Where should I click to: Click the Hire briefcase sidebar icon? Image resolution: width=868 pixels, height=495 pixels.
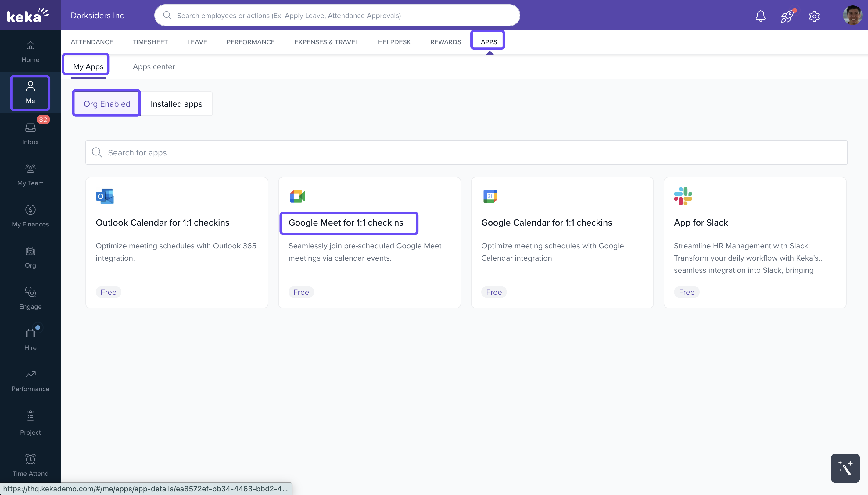pos(30,339)
